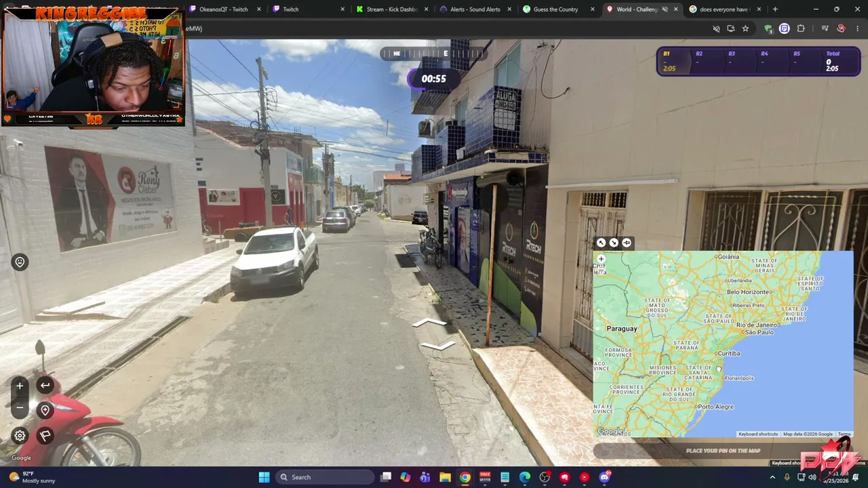Screen dimensions: 868x488
Task: Open the Twitch extension icon
Action: (784, 28)
